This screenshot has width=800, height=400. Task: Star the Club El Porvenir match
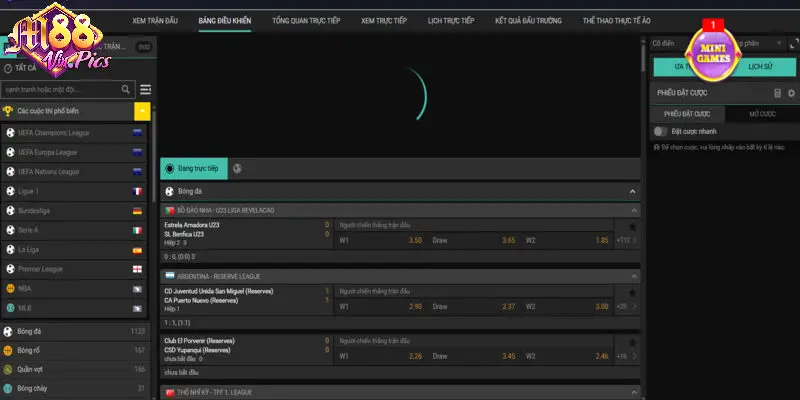pyautogui.click(x=632, y=341)
